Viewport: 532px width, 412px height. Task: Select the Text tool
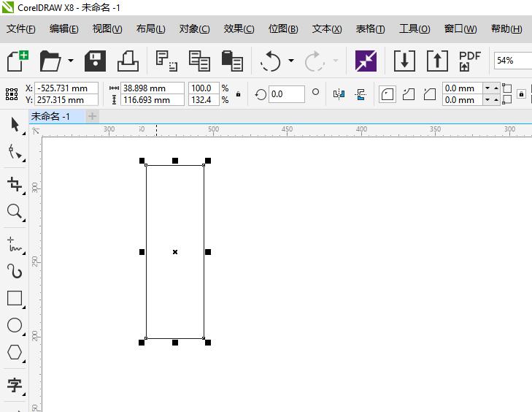coord(14,385)
